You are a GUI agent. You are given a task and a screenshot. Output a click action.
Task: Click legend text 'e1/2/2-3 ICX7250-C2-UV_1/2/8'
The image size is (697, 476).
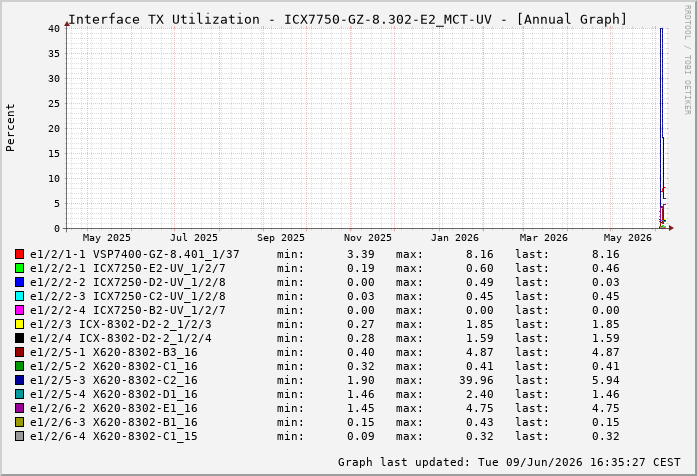[x=128, y=296]
